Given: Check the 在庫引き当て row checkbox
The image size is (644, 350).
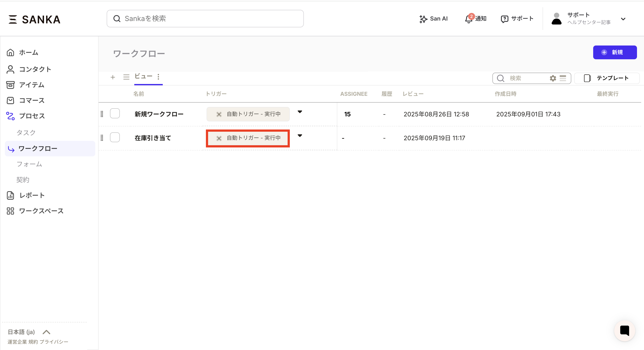Looking at the screenshot, I should [x=115, y=138].
